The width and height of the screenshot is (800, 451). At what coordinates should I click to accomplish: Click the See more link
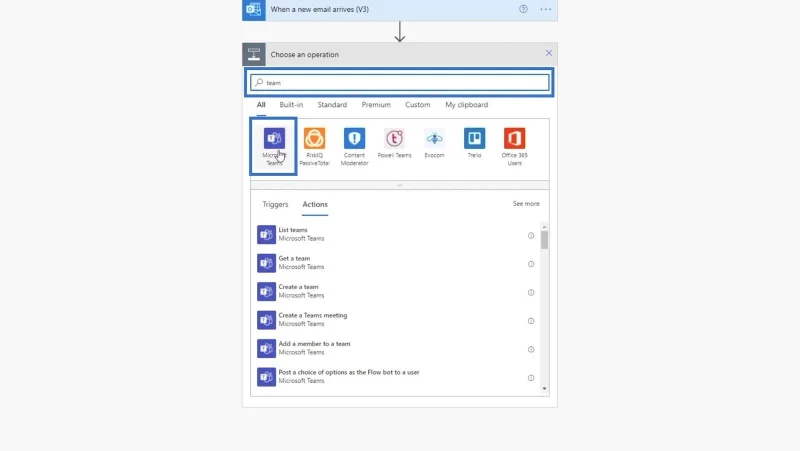click(x=526, y=204)
